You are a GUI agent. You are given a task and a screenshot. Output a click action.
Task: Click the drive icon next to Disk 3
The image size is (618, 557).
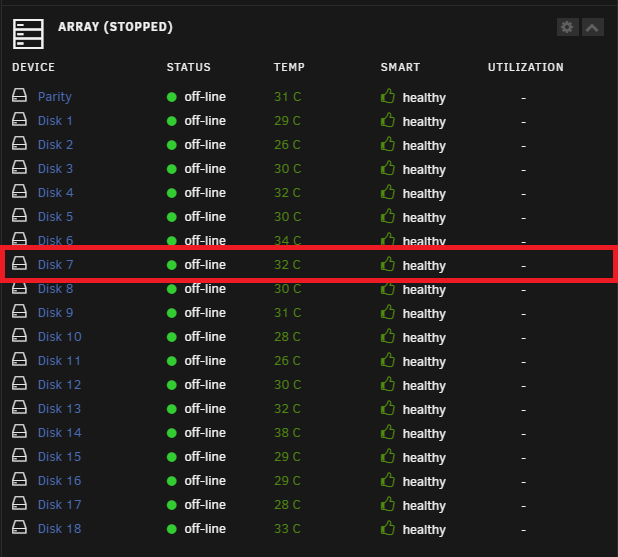click(x=19, y=168)
